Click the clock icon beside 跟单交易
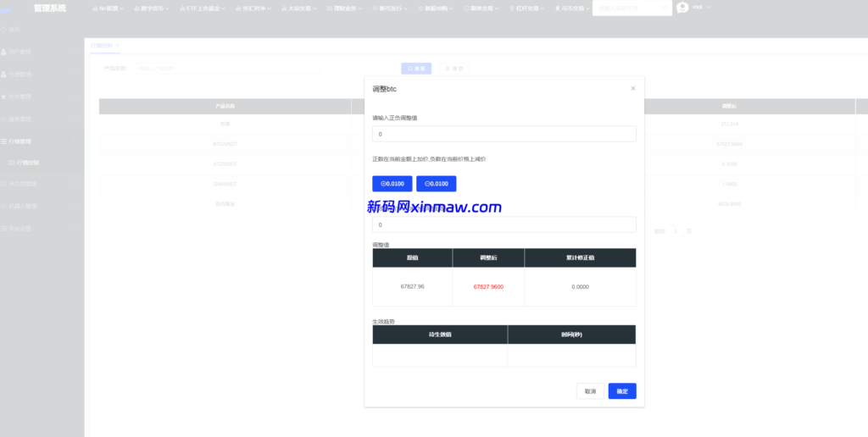 tap(466, 8)
